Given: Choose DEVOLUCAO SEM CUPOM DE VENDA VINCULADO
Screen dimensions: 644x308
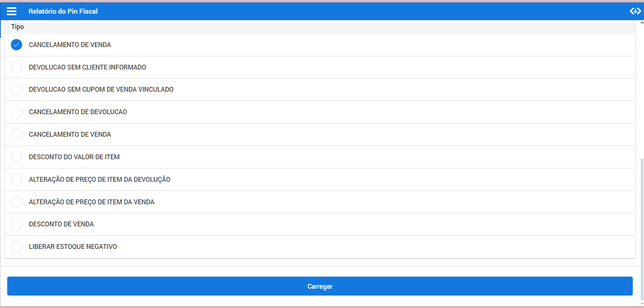Looking at the screenshot, I should coord(16,89).
